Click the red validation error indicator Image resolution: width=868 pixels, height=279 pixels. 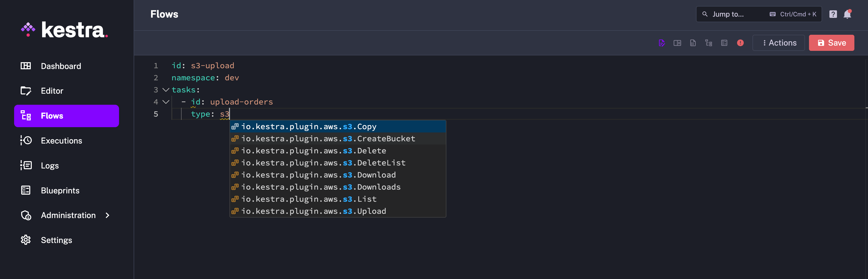pos(740,43)
